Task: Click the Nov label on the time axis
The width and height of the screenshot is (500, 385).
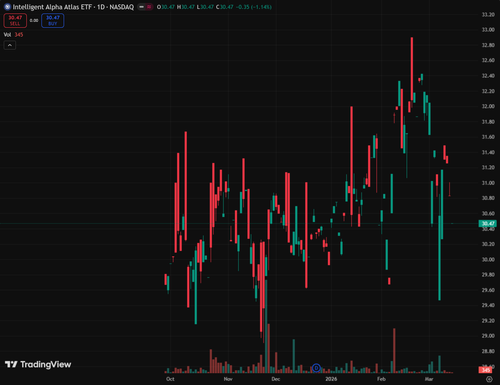Action: (228, 379)
